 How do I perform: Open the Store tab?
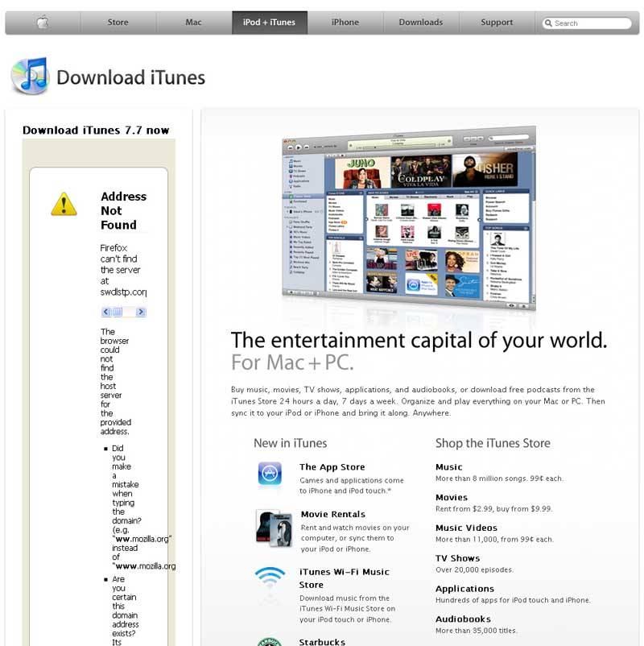click(118, 23)
